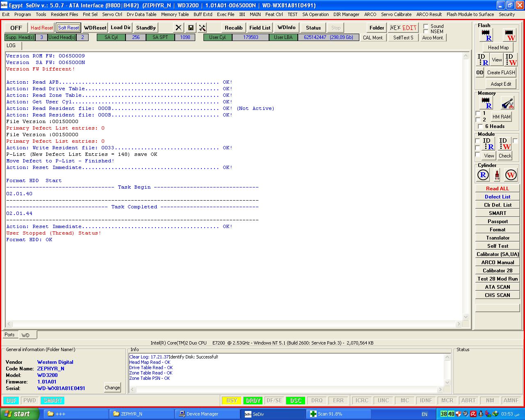Click the Head Map button
Viewport: 525px width, 420px height.
[x=498, y=48]
